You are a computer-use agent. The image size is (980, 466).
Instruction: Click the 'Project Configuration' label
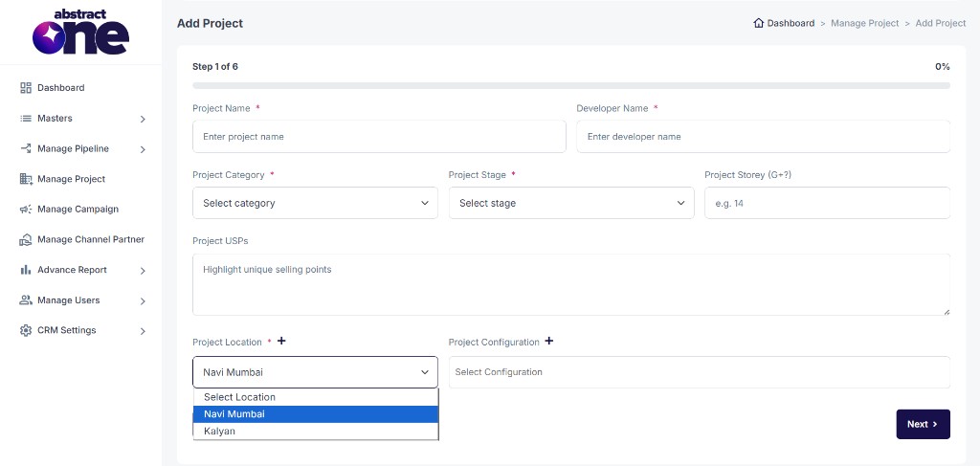click(x=494, y=343)
